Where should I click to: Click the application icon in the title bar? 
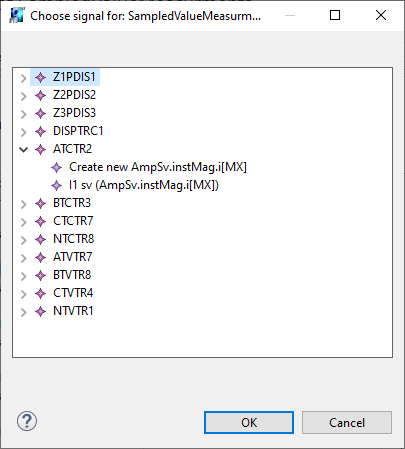[x=16, y=15]
